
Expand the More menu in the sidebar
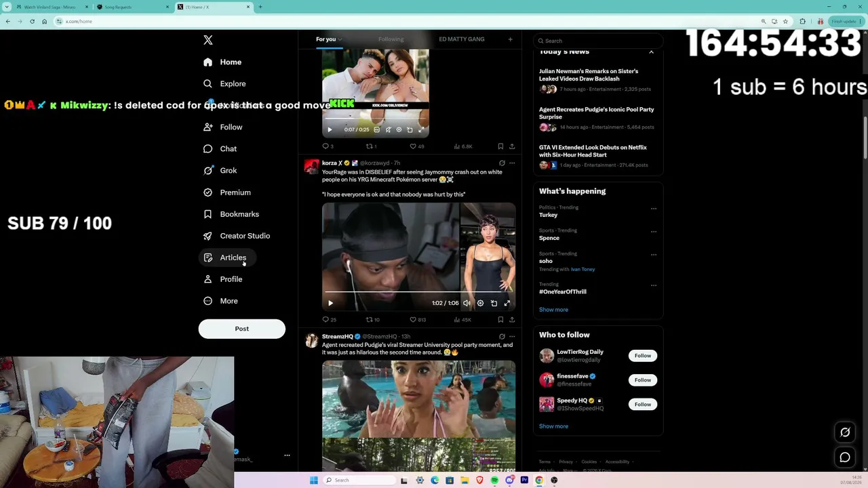point(221,301)
